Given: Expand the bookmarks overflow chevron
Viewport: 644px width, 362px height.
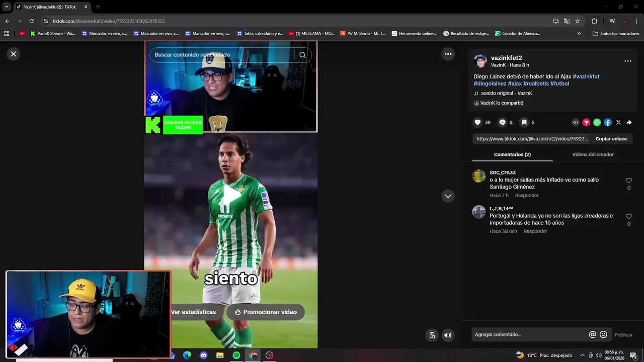Looking at the screenshot, I should coord(579,34).
